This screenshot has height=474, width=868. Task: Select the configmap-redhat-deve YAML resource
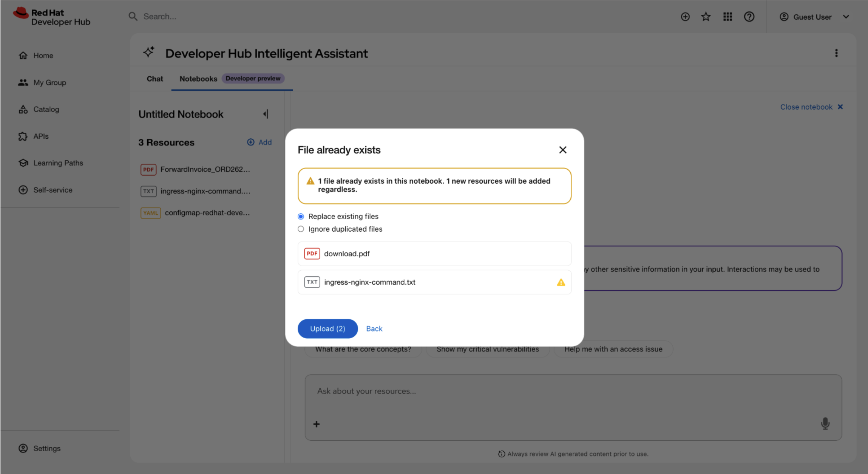195,213
